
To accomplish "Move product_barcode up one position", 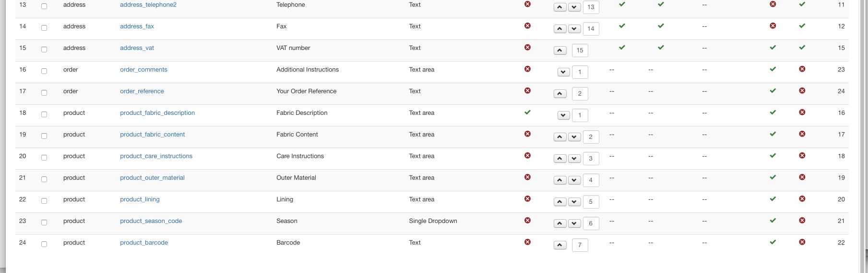I will tap(560, 245).
